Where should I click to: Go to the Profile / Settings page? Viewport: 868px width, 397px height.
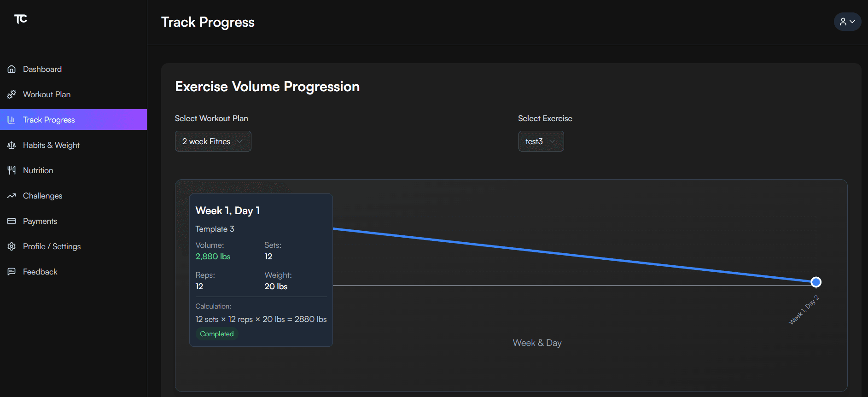click(52, 246)
